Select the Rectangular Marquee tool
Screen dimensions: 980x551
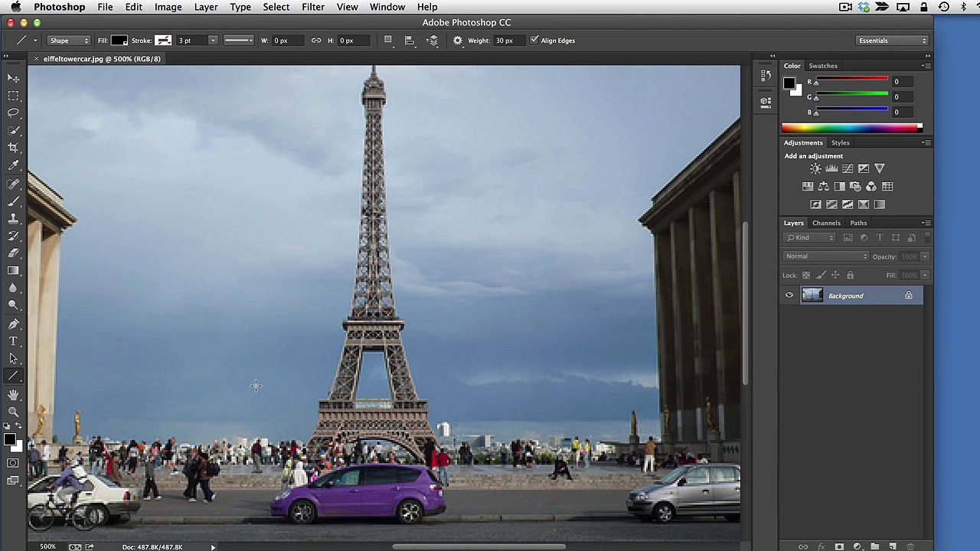click(x=13, y=96)
